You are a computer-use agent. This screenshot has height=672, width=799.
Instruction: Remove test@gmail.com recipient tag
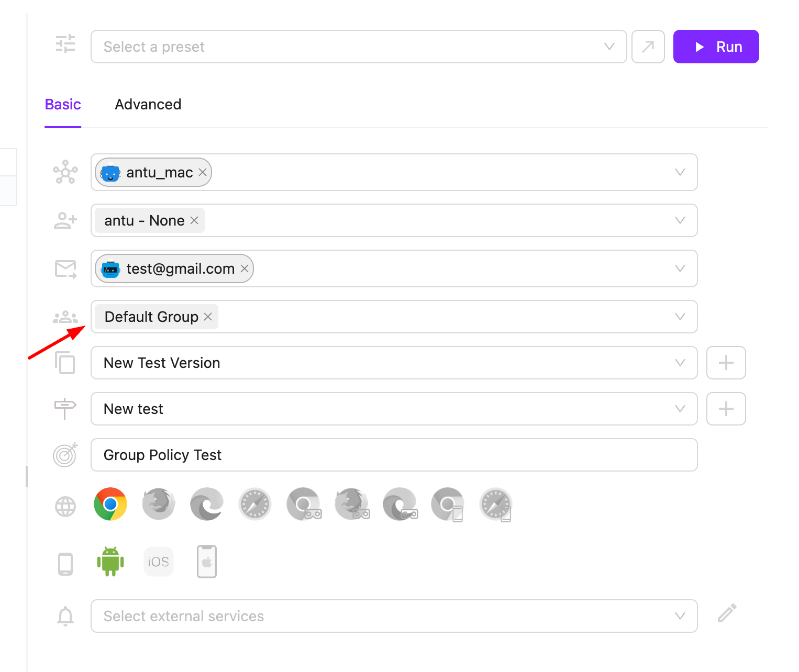[245, 268]
